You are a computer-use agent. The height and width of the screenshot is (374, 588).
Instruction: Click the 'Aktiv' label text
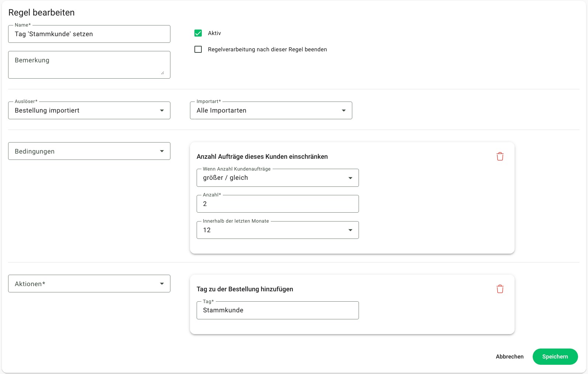coord(214,33)
